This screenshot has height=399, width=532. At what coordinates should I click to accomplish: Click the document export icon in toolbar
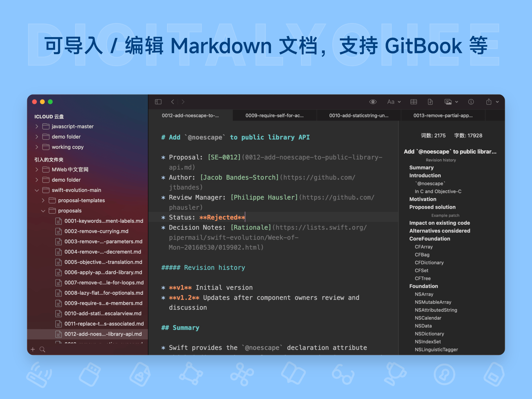(x=430, y=102)
